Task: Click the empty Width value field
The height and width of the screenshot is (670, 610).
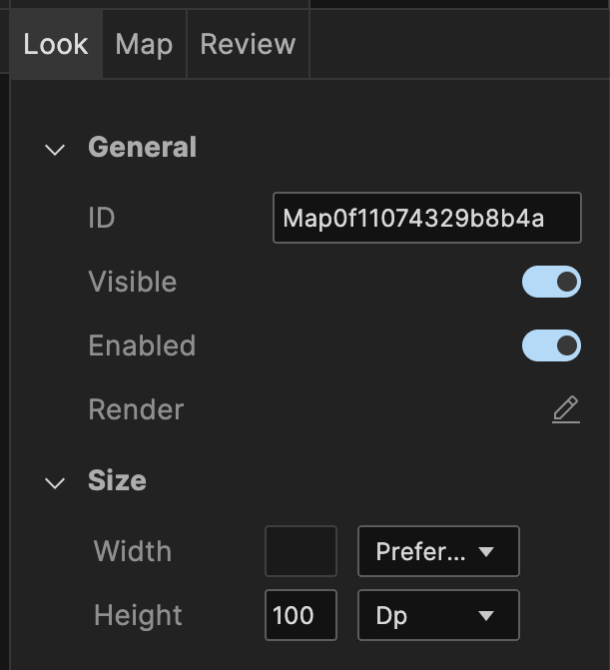Action: (301, 551)
